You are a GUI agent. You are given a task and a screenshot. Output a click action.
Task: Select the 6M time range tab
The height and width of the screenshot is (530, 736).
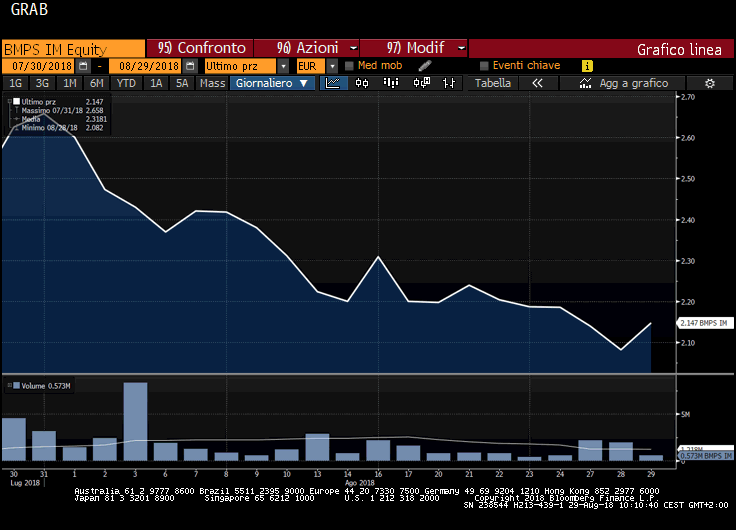(96, 83)
